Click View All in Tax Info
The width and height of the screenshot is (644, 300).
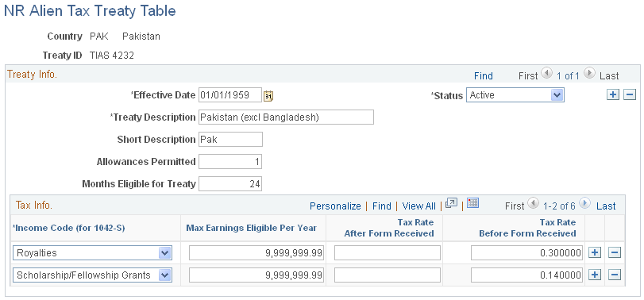pos(419,206)
